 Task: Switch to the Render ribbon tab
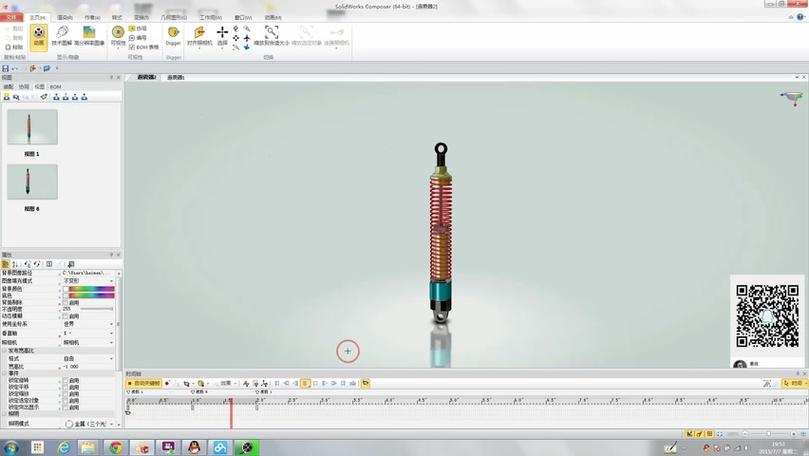coord(64,18)
